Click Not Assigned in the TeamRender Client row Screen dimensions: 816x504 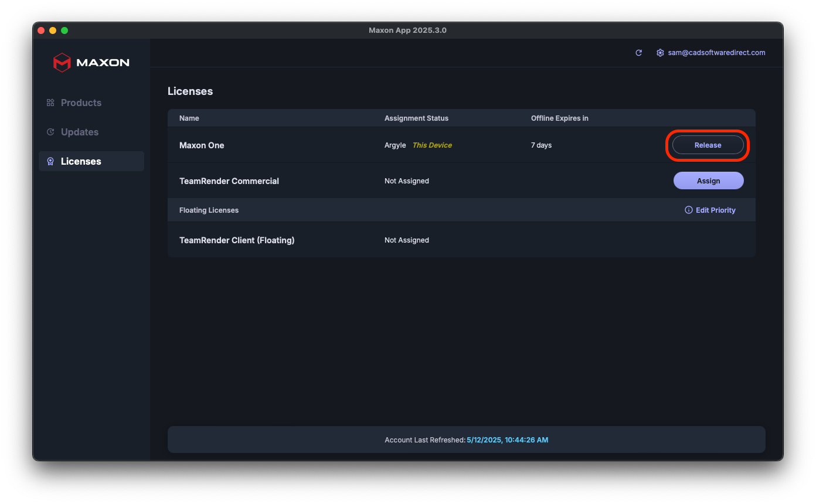point(407,240)
